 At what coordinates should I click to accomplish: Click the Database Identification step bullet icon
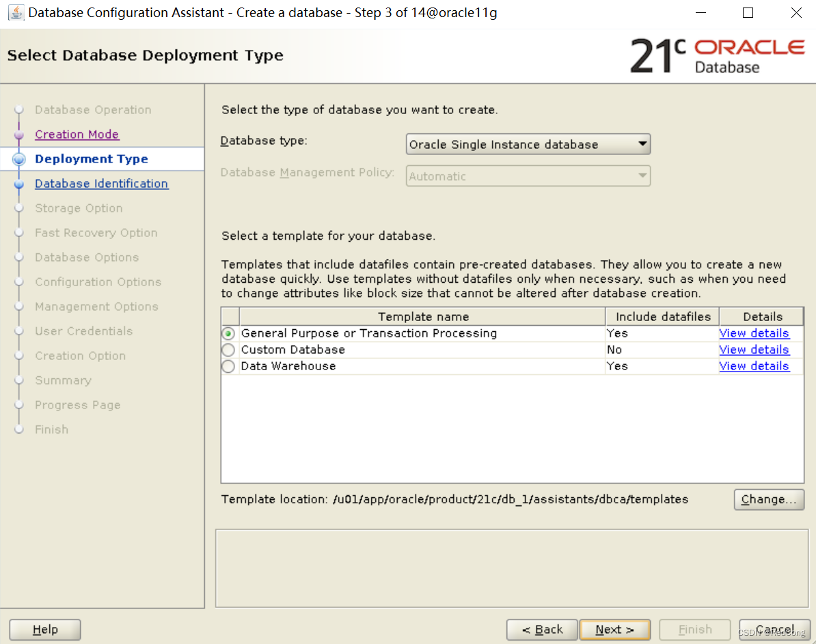pos(19,184)
